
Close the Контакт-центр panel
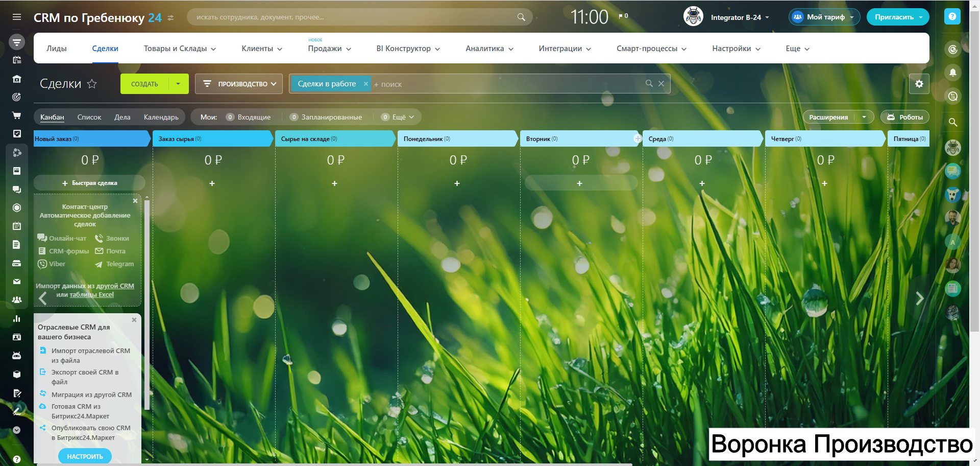(x=135, y=201)
